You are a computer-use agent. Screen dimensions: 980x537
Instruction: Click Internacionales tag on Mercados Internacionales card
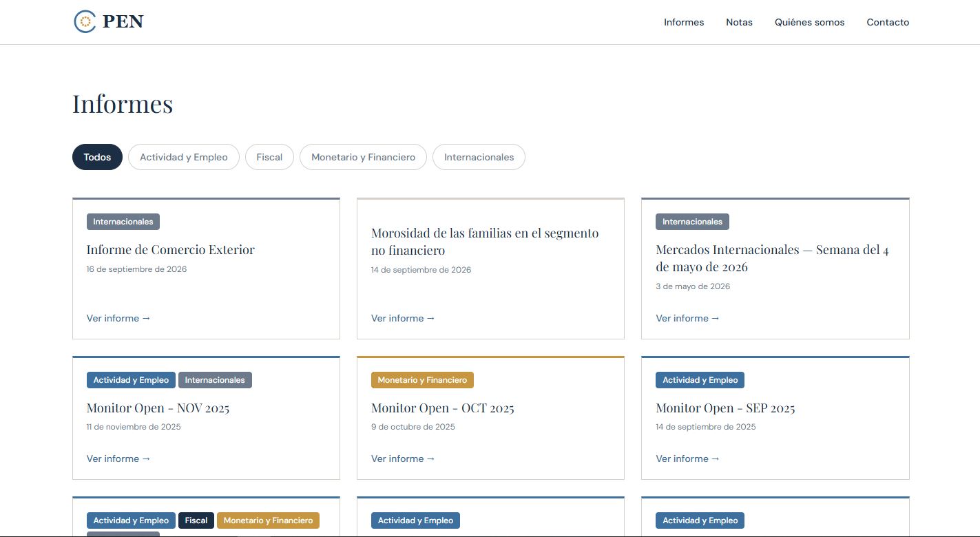[x=692, y=222]
